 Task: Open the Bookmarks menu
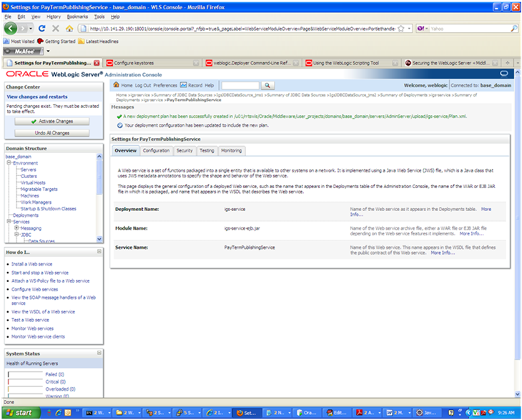77,16
